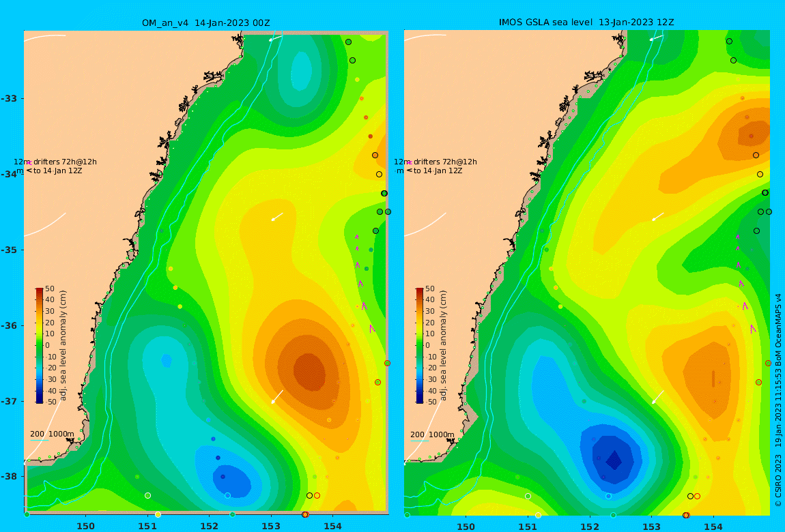The image size is (785, 532).
Task: Select the -35 latitude label
Action: click(9, 250)
